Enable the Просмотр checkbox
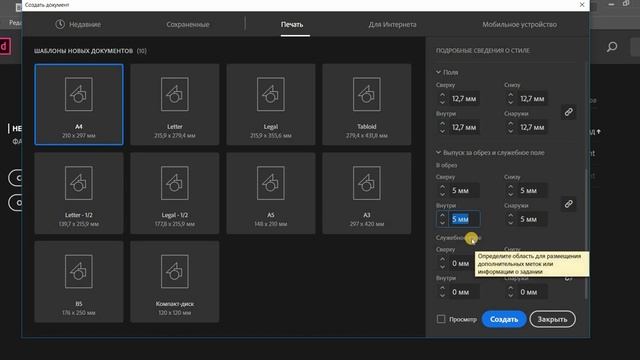640x360 pixels. (441, 319)
